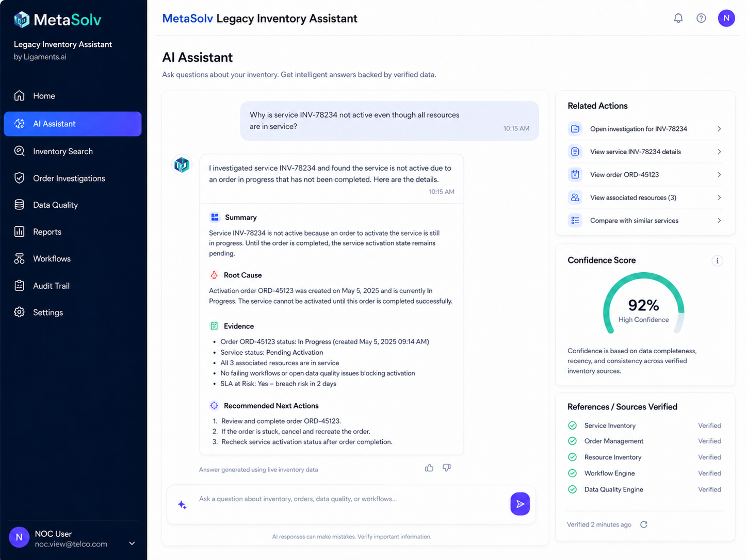747x560 pixels.
Task: Click the Order Investigations shield icon
Action: [20, 178]
